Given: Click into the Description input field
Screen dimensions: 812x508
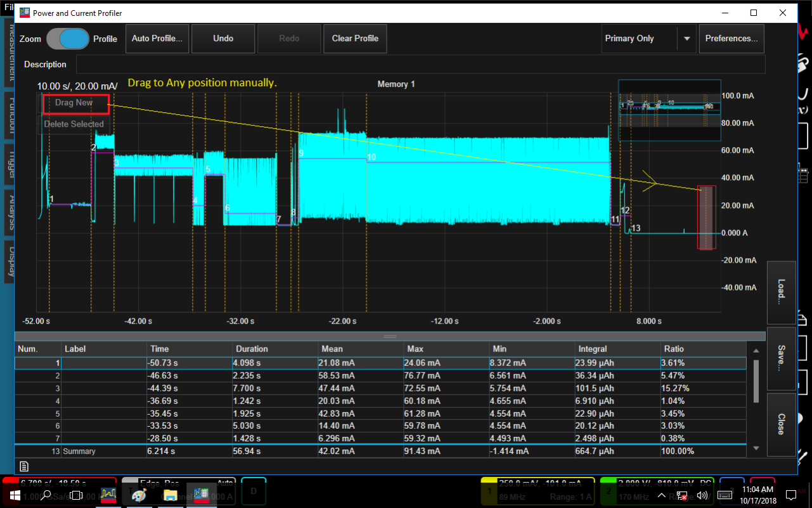Looking at the screenshot, I should 420,64.
